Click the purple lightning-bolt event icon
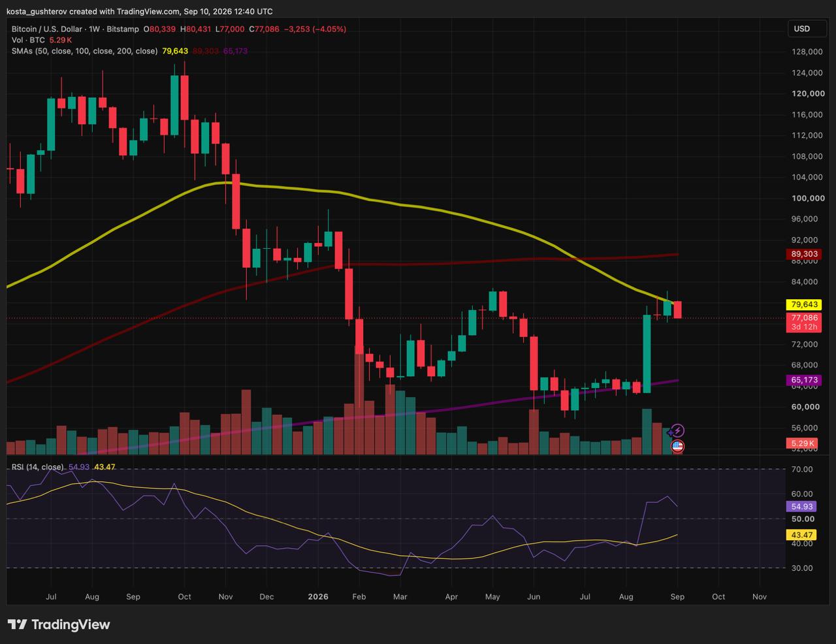The height and width of the screenshot is (644, 836). (677, 430)
